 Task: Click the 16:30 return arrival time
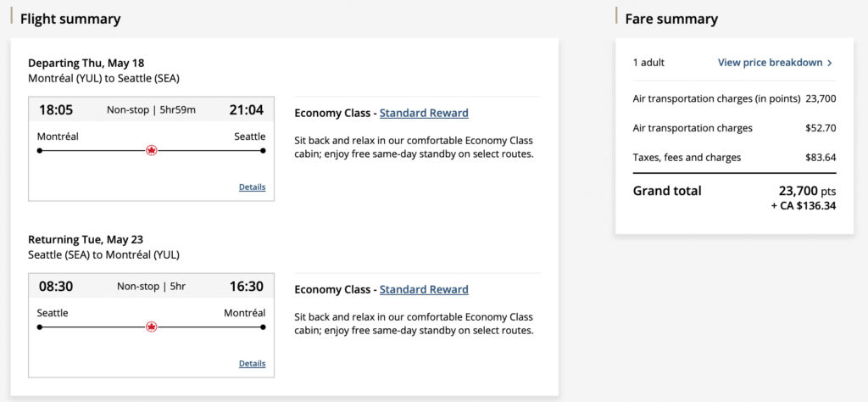(247, 286)
